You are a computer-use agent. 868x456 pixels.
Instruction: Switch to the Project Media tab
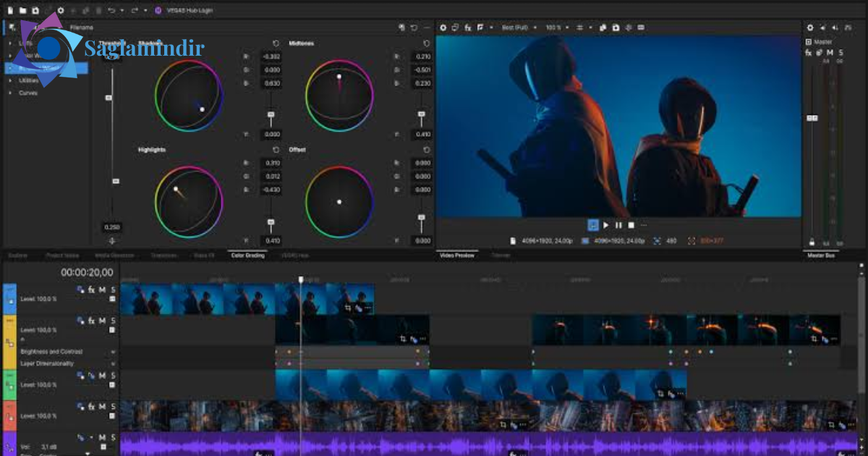click(x=62, y=256)
